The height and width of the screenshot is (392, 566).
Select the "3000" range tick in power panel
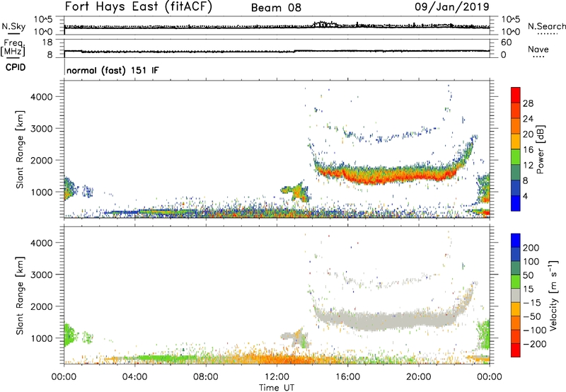point(41,129)
